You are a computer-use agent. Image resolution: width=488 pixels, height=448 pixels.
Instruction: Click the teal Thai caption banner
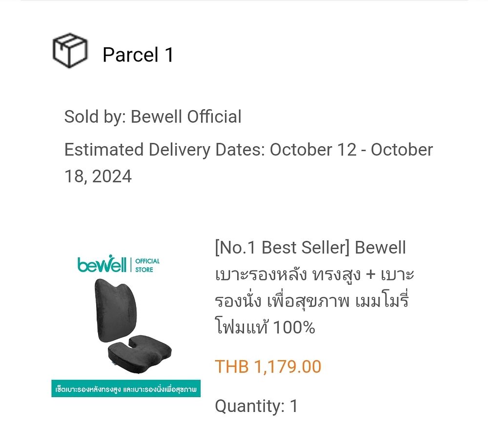126,389
